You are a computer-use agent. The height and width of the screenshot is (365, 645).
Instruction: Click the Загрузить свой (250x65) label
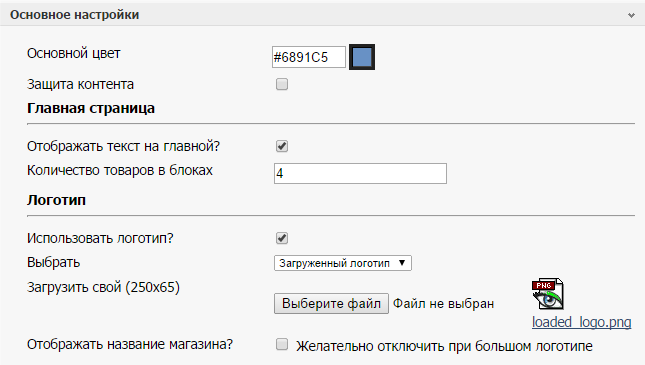click(103, 287)
